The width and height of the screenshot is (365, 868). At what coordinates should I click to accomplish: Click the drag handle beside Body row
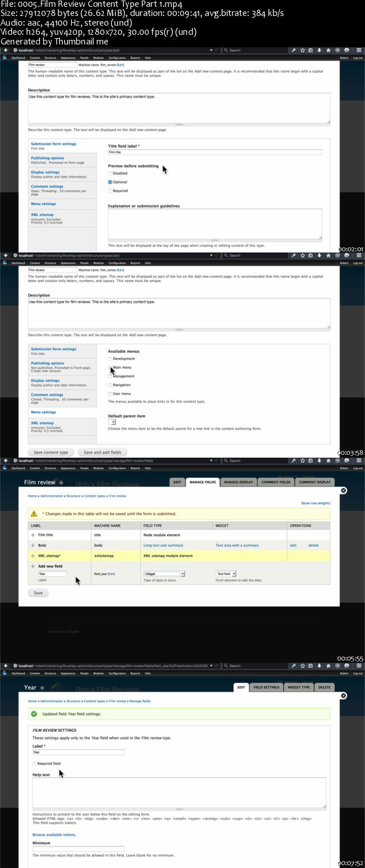pos(33,545)
